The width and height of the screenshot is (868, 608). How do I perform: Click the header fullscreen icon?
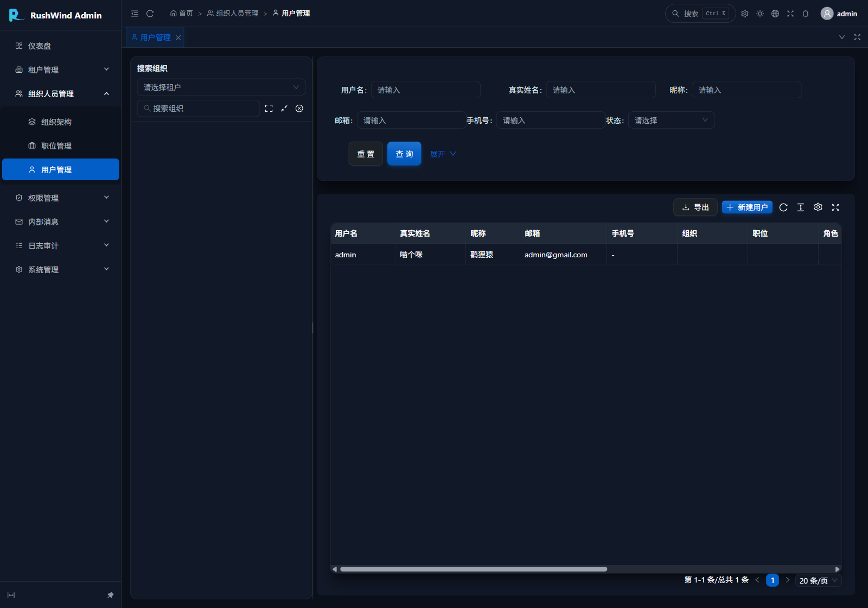click(x=790, y=14)
